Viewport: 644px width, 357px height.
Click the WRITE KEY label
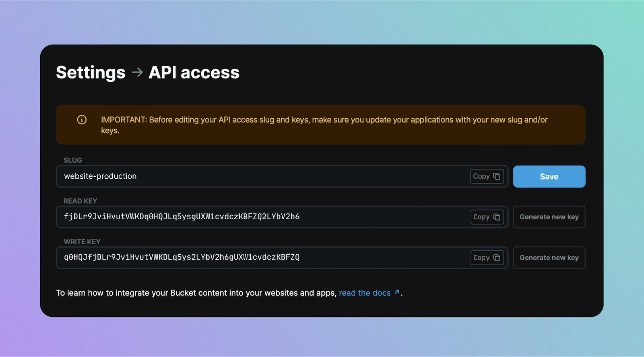82,241
